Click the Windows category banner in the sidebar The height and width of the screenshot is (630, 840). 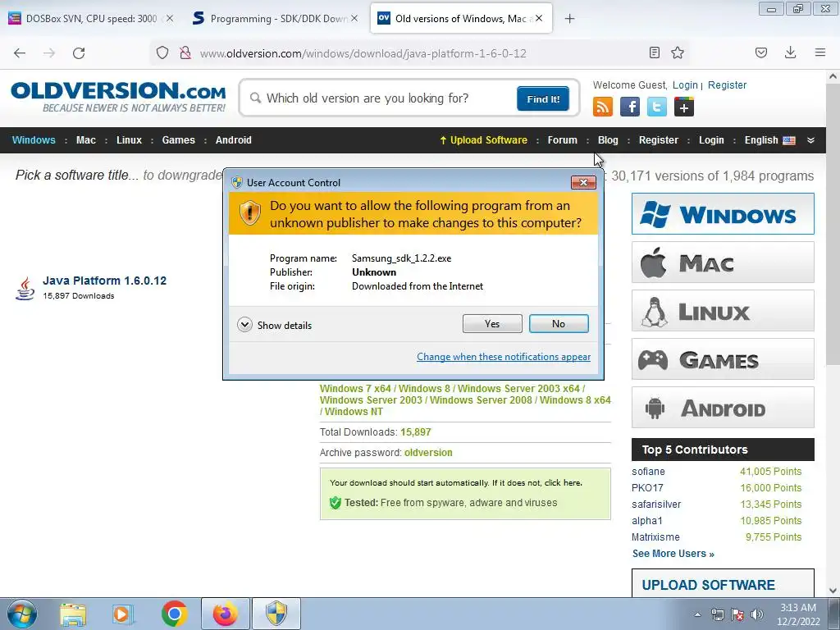pyautogui.click(x=723, y=214)
